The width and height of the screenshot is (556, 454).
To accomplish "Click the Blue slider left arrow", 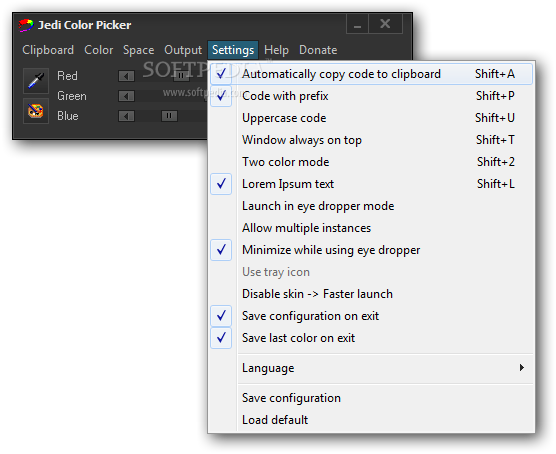I will coord(126,116).
